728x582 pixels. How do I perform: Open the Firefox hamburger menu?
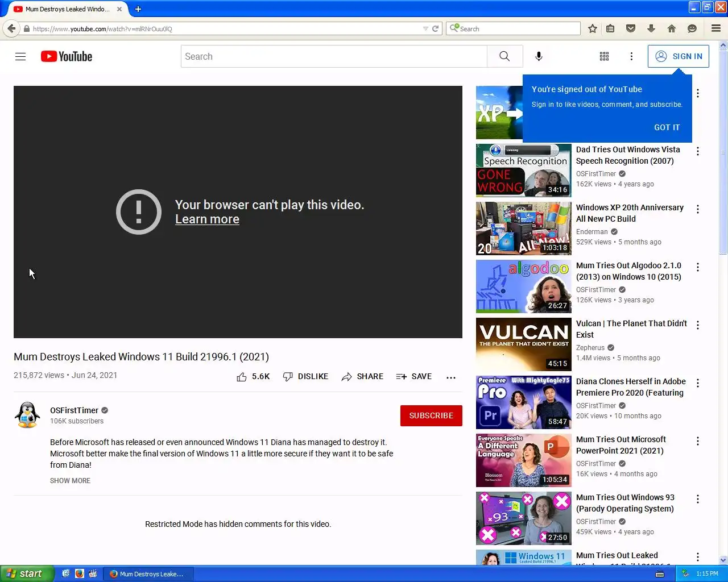[716, 28]
